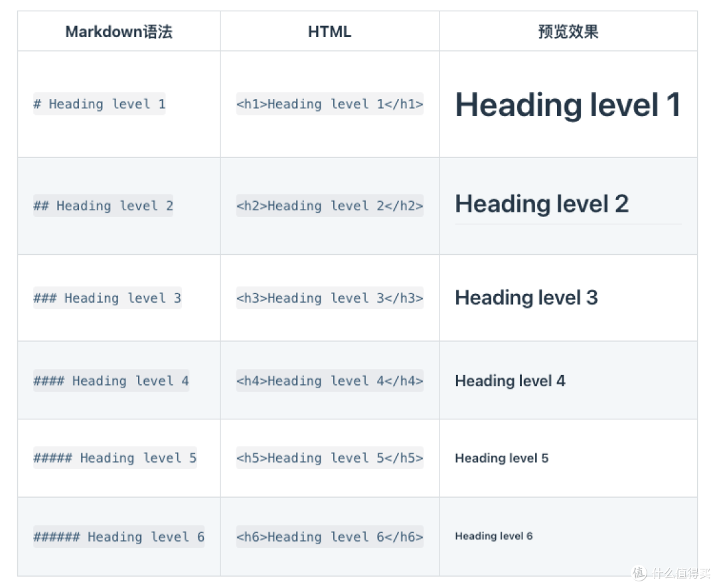Click the <h6>Heading level 6</h6> HTML code
This screenshot has height=588, width=717.
point(330,537)
